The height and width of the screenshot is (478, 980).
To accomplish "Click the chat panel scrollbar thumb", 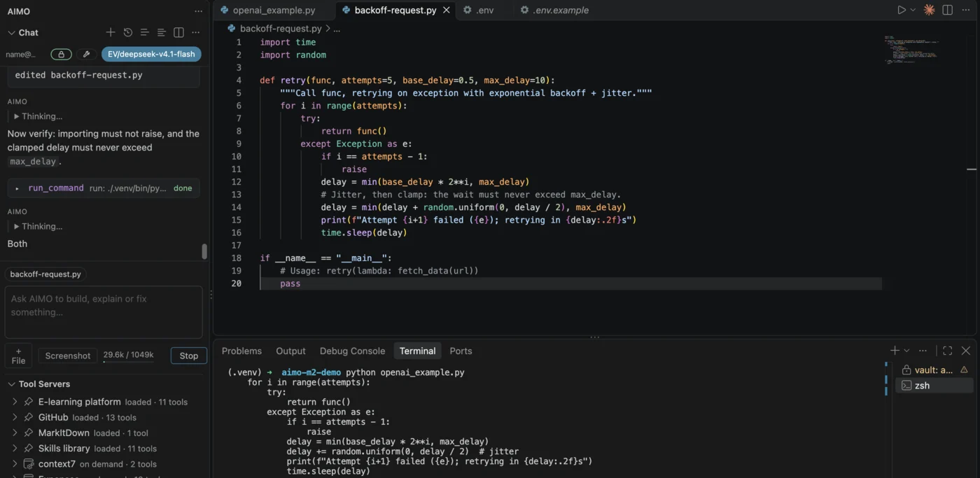I will coord(204,251).
